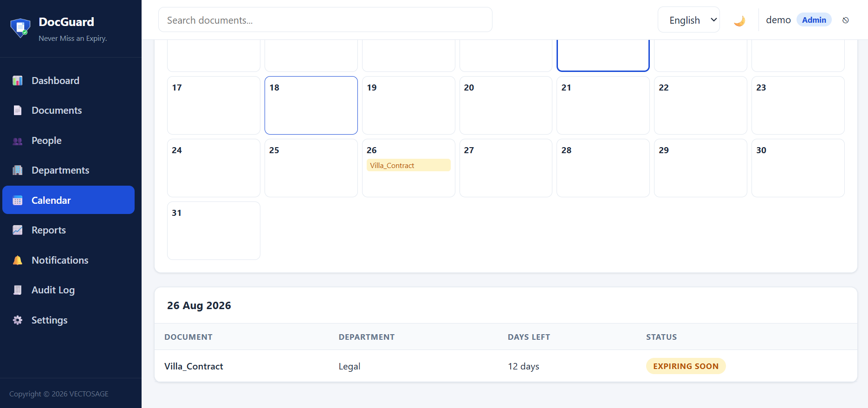868x408 pixels.
Task: Open the Dashboard menu item
Action: (69, 81)
